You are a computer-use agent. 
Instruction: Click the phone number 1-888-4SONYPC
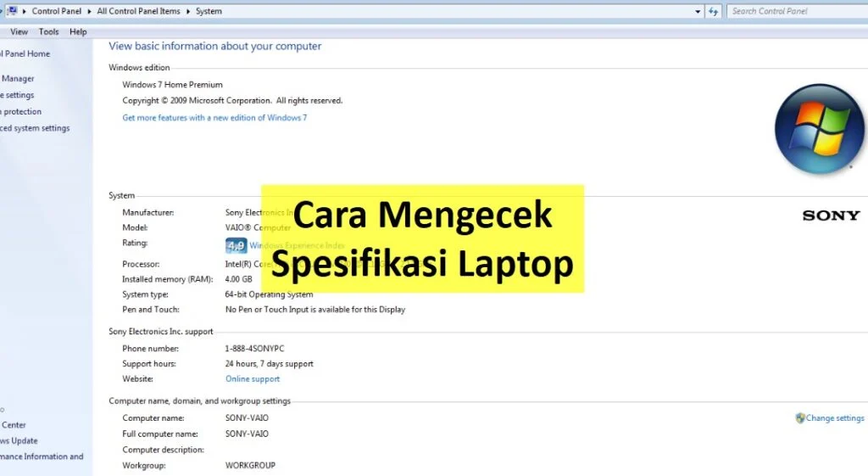tap(254, 349)
